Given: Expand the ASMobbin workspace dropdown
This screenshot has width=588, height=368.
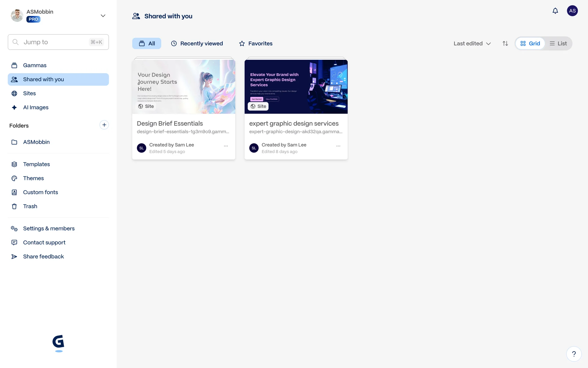Looking at the screenshot, I should pyautogui.click(x=103, y=16).
